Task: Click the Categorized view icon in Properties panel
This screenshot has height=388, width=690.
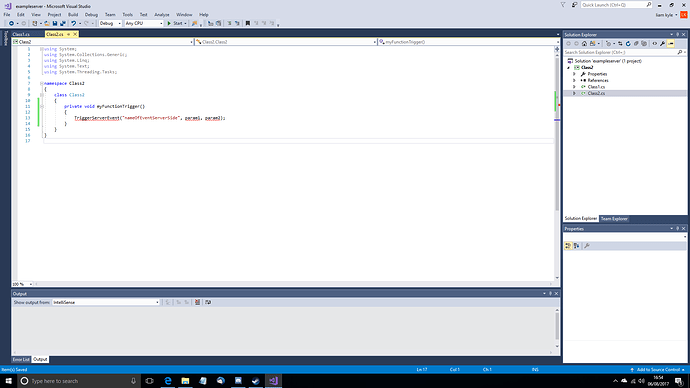Action: (568, 246)
